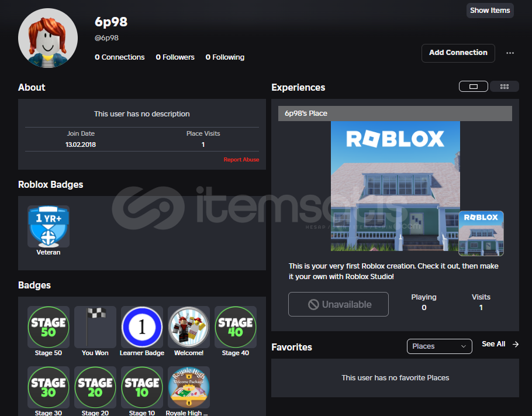Click the Favorites section heading

tap(292, 347)
